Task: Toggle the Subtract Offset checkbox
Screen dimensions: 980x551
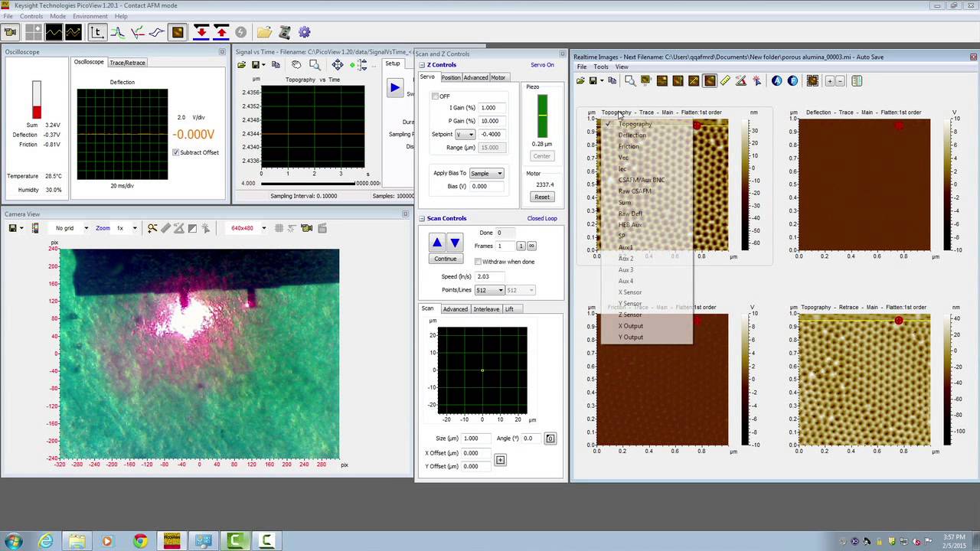Action: 175,152
